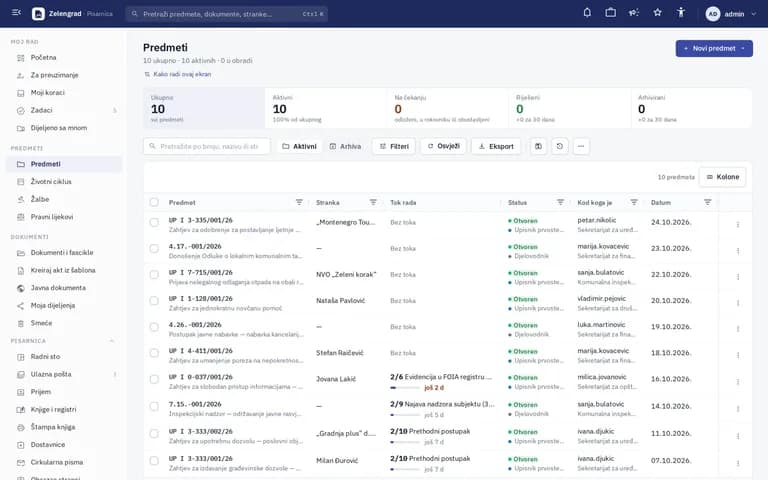Check the row UP I 1-128/001/26
Screen dimensions: 768x480
coord(154,301)
